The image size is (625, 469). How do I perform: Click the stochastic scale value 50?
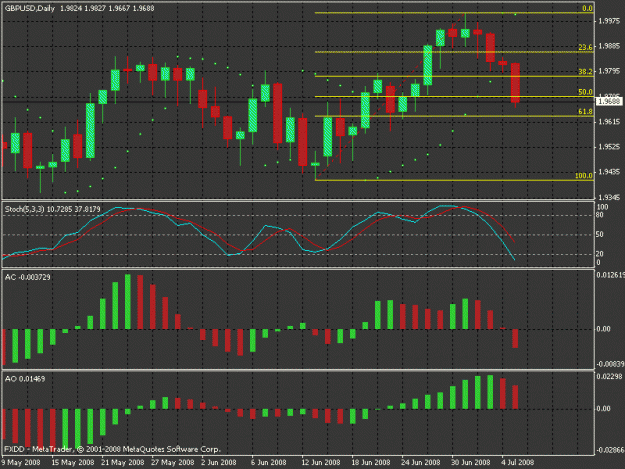point(599,234)
